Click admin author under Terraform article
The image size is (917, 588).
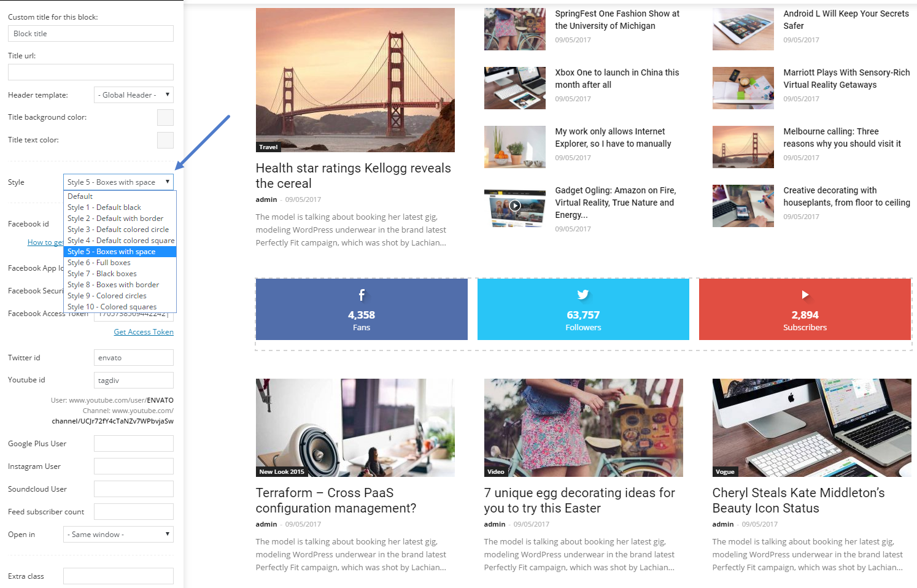266,524
